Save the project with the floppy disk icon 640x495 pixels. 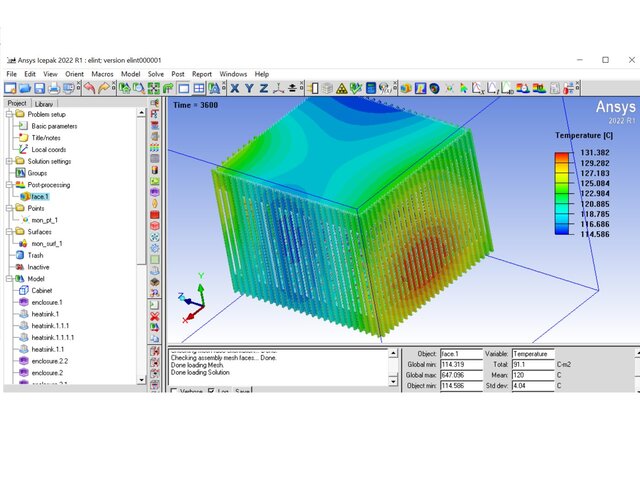coord(39,88)
